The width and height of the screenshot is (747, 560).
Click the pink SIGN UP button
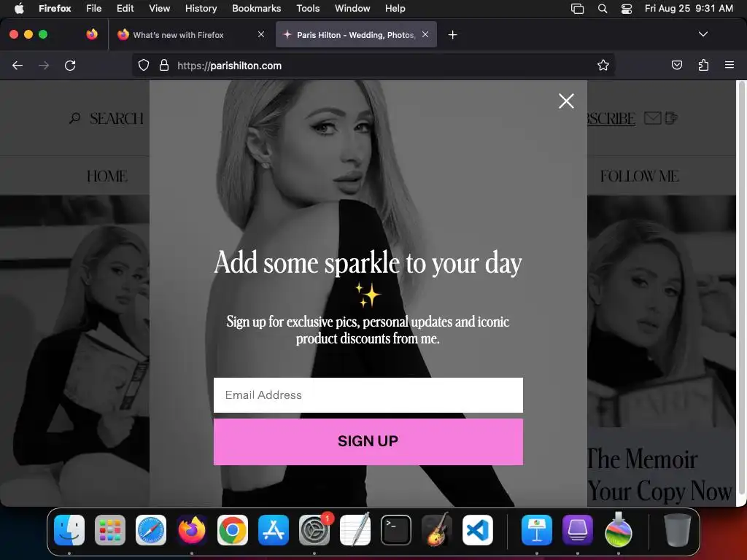click(368, 441)
